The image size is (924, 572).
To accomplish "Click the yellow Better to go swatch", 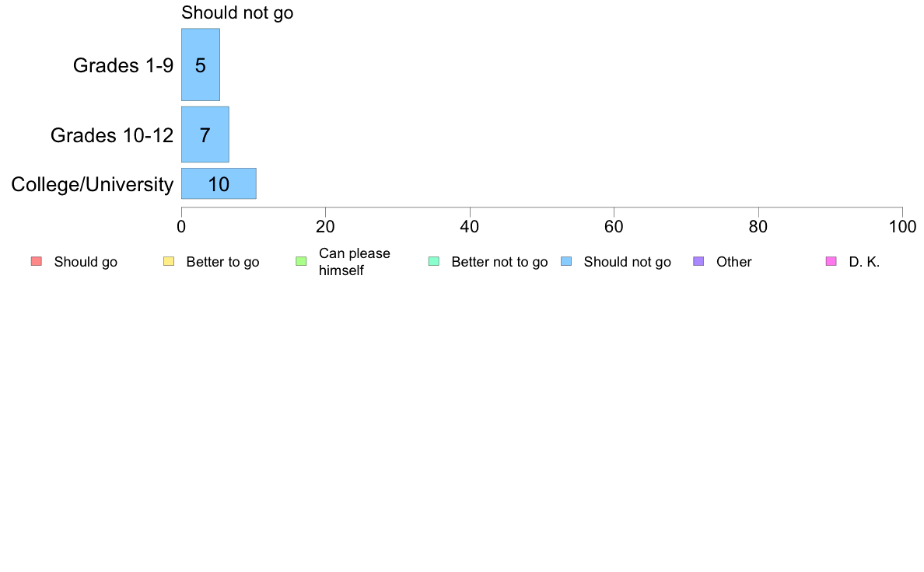I will [x=169, y=262].
